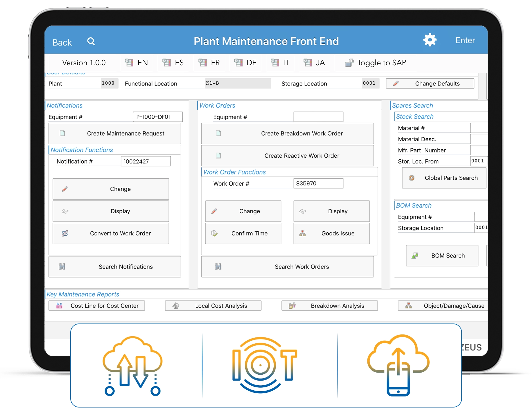This screenshot has height=414, width=532.
Task: Click the lock icon beside Toggle to SAP
Action: point(349,63)
